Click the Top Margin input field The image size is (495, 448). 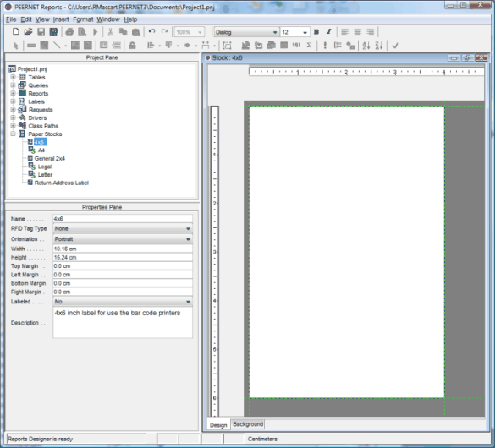(x=123, y=266)
